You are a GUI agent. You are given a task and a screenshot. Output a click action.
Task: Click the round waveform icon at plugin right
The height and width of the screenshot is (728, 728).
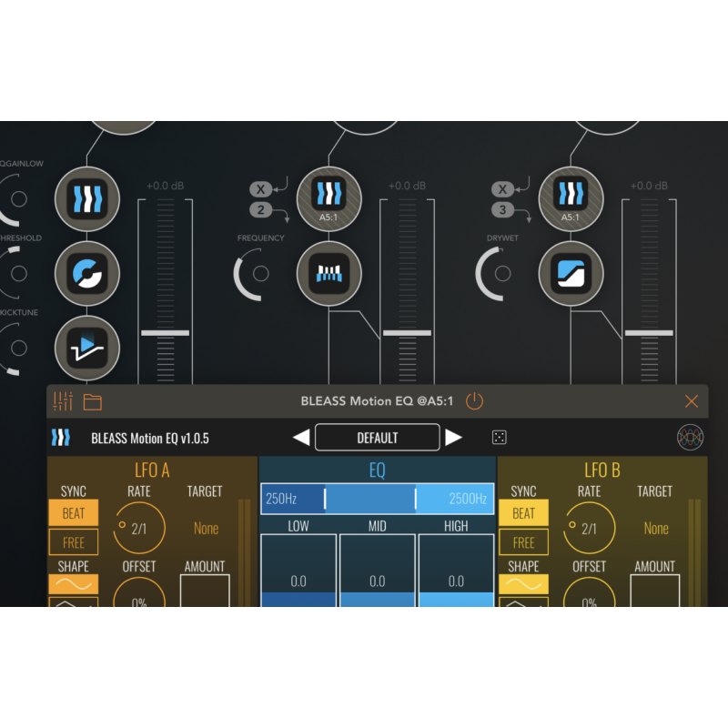tap(690, 437)
